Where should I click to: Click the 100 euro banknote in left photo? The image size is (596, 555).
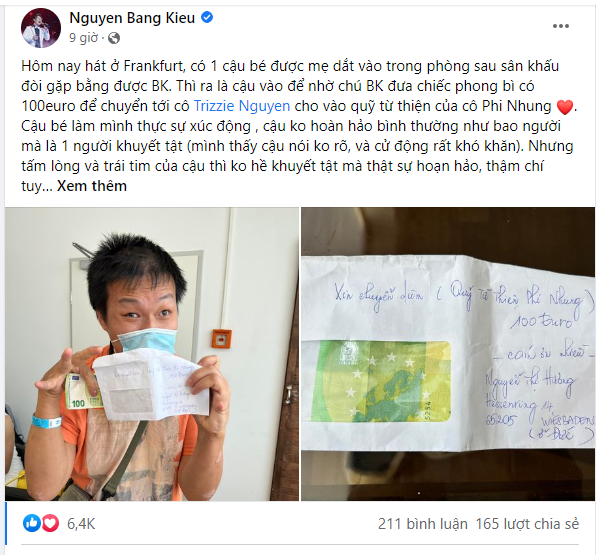click(82, 392)
